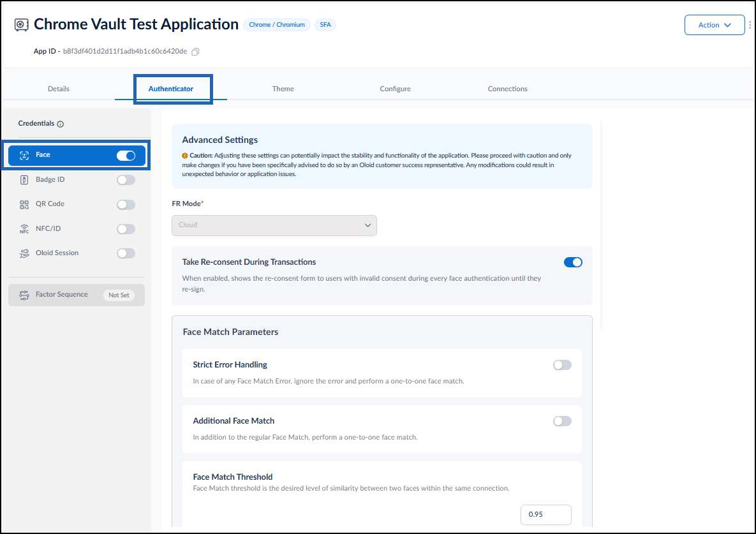This screenshot has height=534, width=756.
Task: Click the Face Match Threshold heading
Action: tap(232, 477)
